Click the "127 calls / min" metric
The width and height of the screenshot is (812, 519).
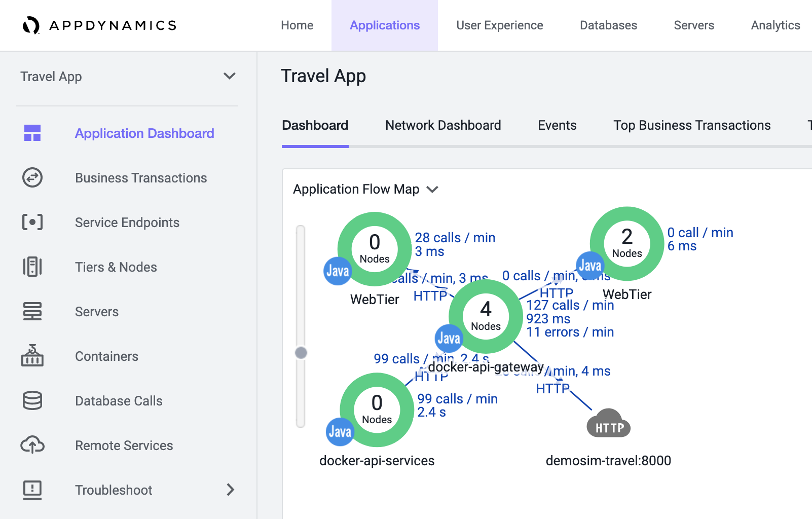570,305
